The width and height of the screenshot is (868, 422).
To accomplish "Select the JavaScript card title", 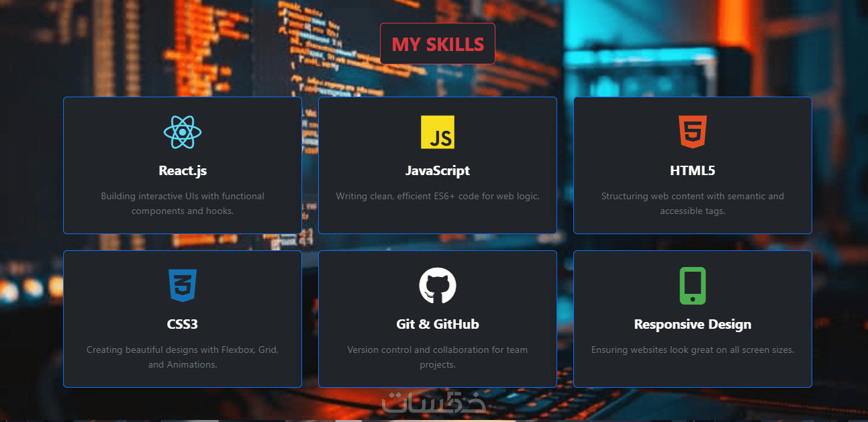I will [x=438, y=170].
